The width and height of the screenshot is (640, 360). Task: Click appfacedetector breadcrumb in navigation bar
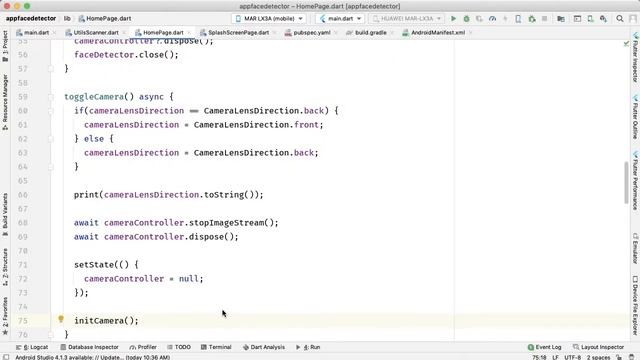(31, 18)
